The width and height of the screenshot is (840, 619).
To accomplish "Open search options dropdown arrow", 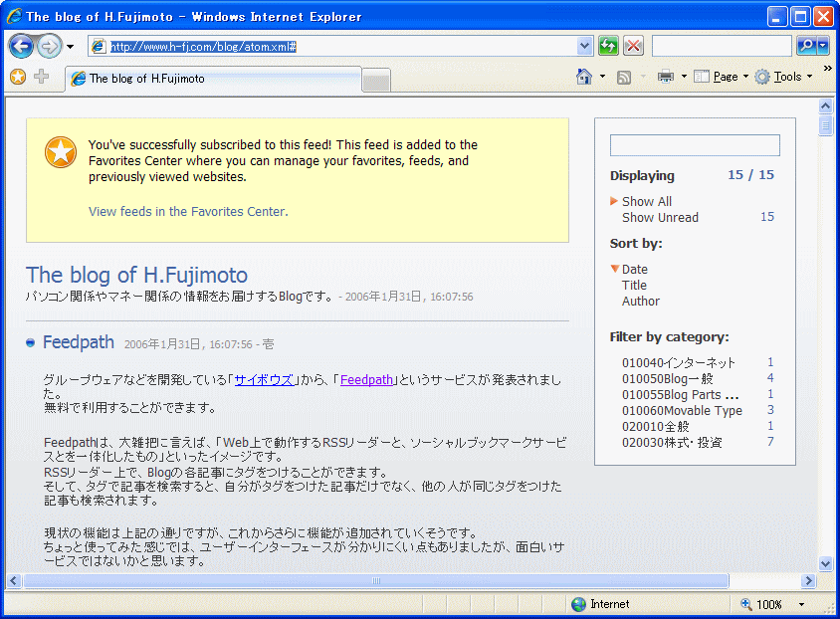I will click(823, 46).
